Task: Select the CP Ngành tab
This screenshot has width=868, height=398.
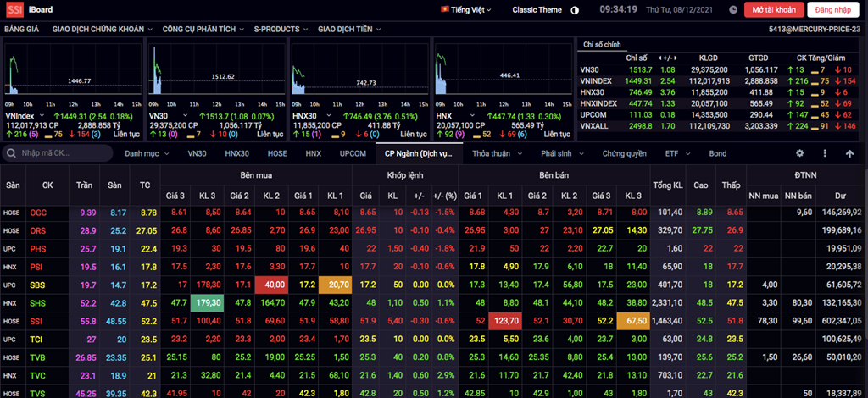Action: pos(419,153)
